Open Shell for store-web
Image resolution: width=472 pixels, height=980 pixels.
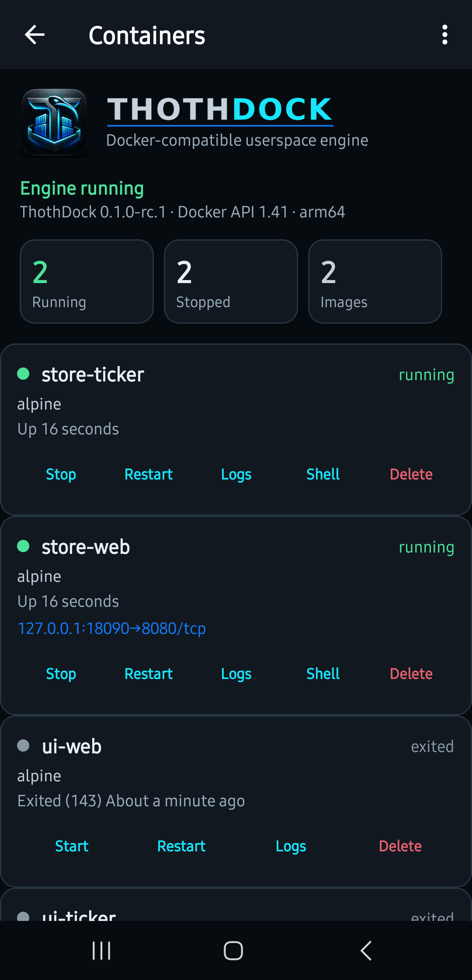[x=323, y=674]
